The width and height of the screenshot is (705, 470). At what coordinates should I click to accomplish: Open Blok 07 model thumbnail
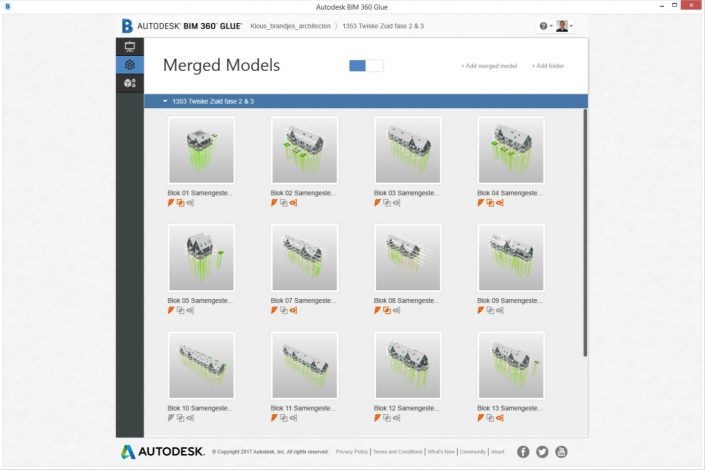(x=304, y=257)
